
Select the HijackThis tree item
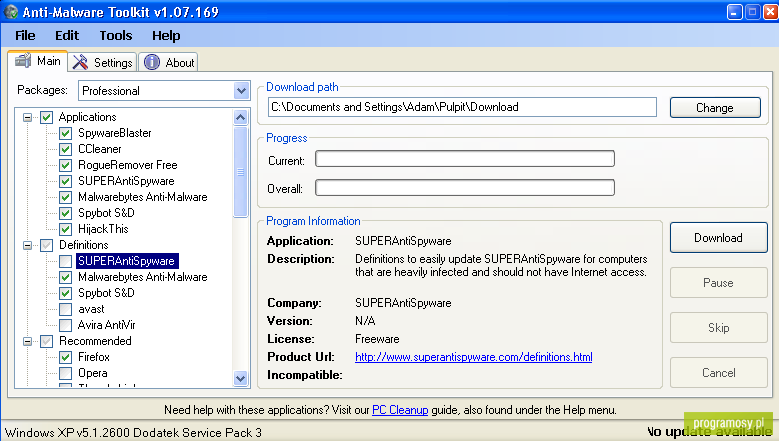point(103,229)
